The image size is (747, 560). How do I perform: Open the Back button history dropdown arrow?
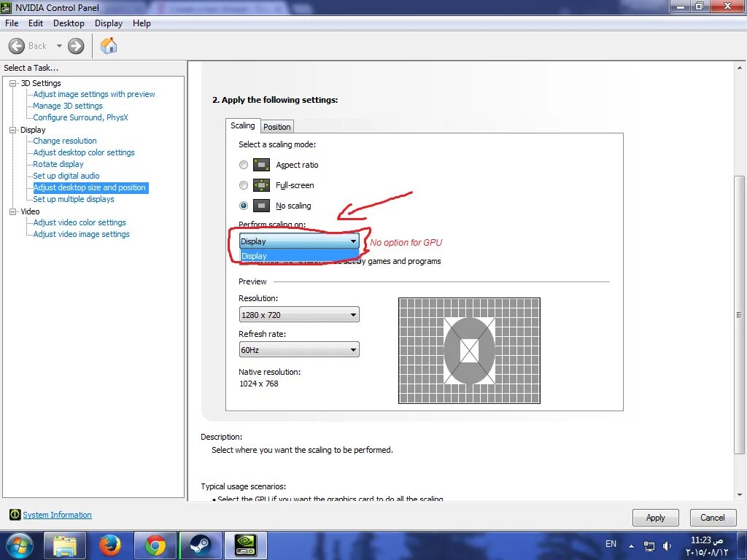(59, 46)
